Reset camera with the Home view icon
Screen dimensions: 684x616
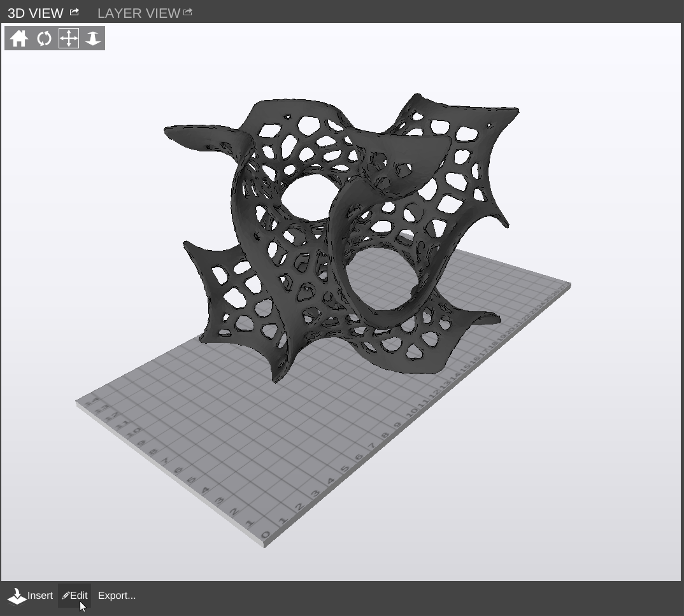pos(19,39)
